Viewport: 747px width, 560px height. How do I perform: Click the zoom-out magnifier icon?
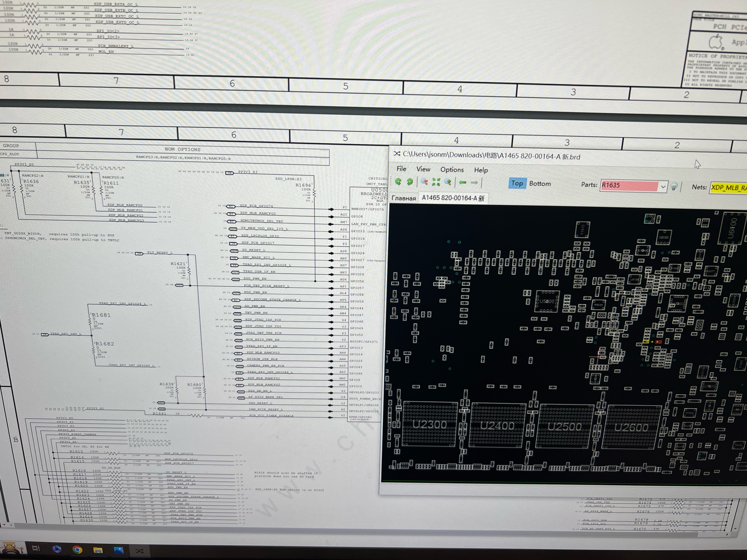tap(424, 182)
